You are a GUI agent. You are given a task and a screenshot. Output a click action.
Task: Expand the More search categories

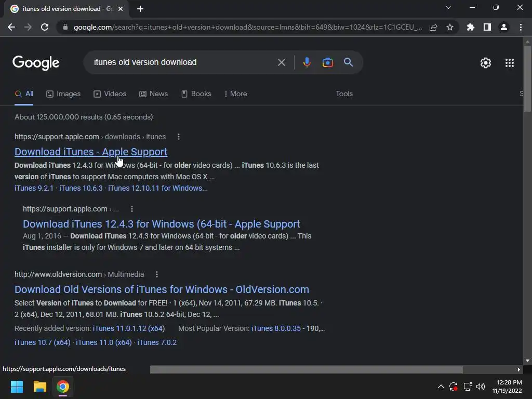click(235, 94)
